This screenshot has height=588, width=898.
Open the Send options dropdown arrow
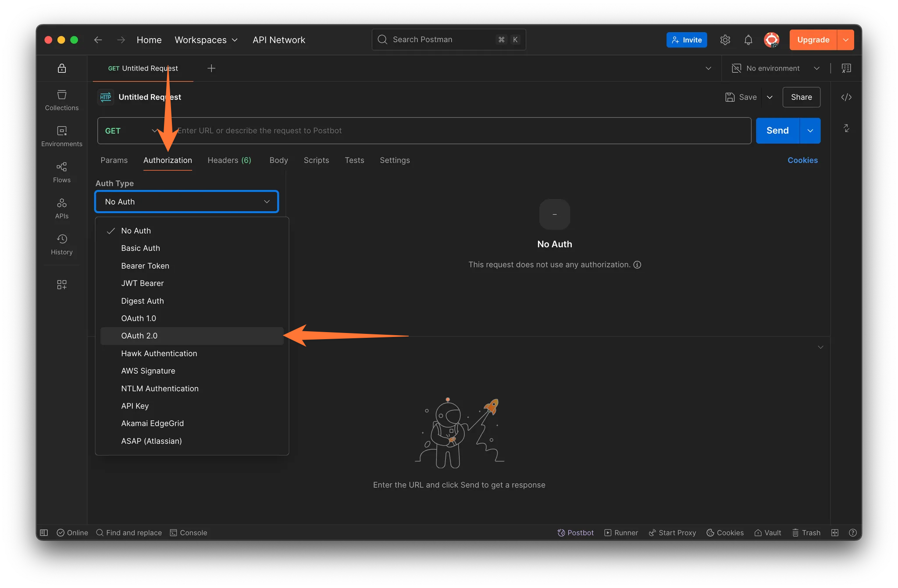click(810, 131)
